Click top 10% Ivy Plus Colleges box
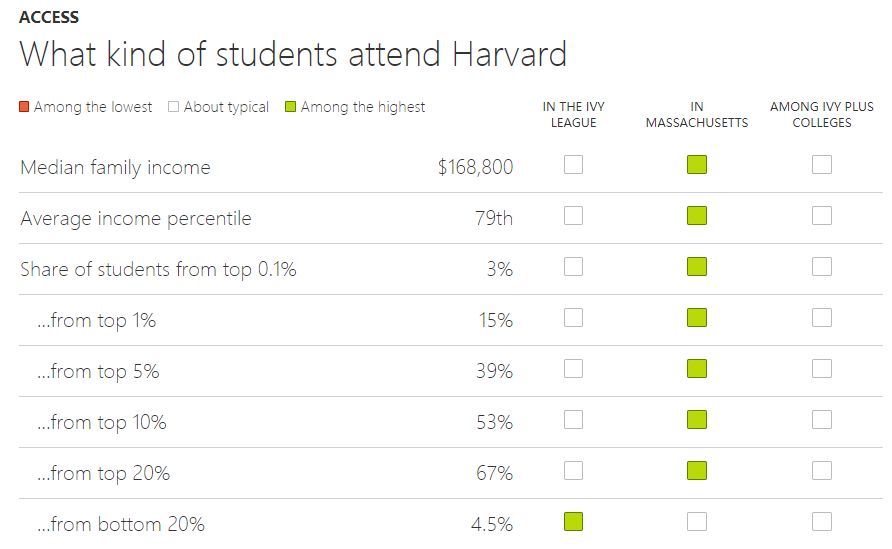 click(822, 419)
